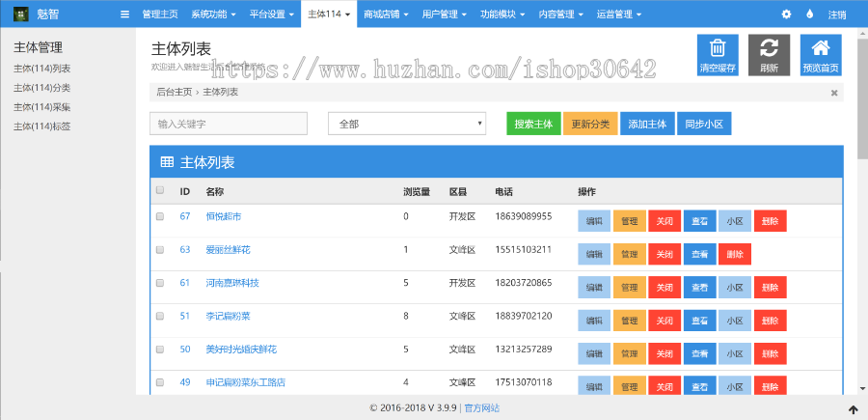Click the 输入关键字 search field
868x420 pixels.
(x=228, y=124)
